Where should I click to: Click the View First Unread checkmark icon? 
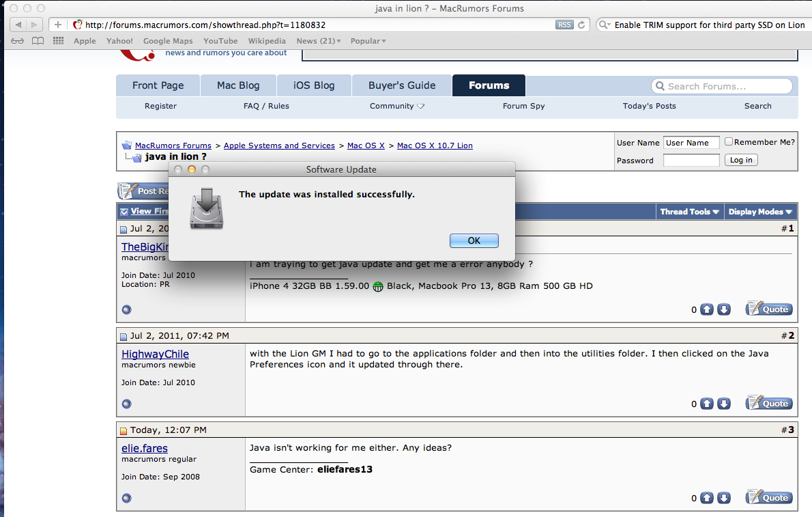point(124,212)
